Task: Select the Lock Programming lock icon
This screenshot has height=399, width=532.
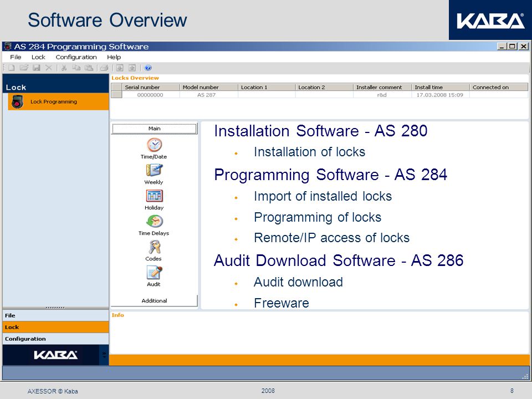Action: pos(17,102)
